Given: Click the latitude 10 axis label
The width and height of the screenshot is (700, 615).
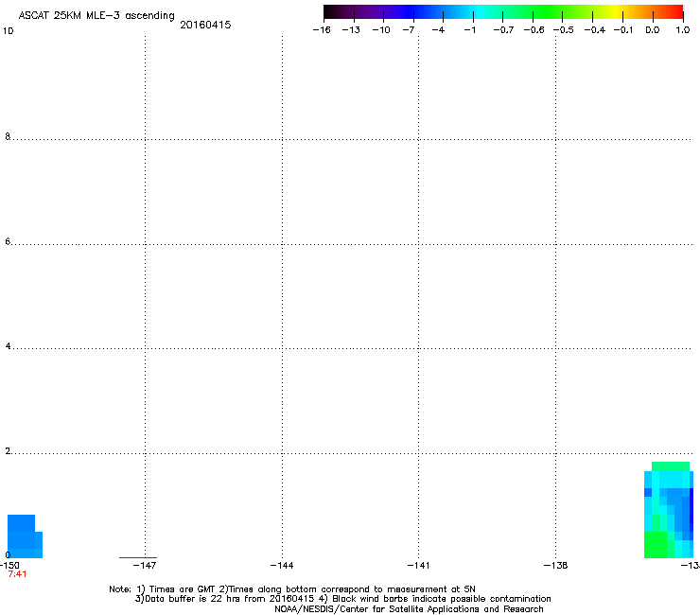Looking at the screenshot, I should pyautogui.click(x=8, y=31).
